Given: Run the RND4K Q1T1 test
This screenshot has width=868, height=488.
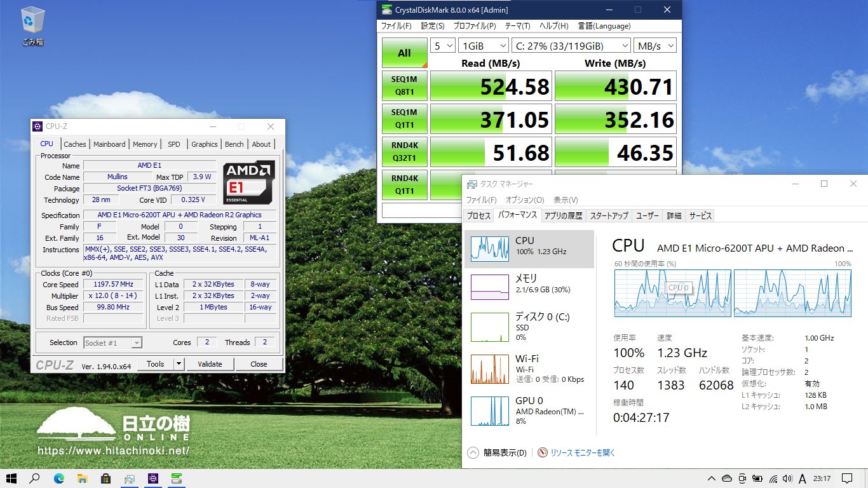Looking at the screenshot, I should (405, 185).
